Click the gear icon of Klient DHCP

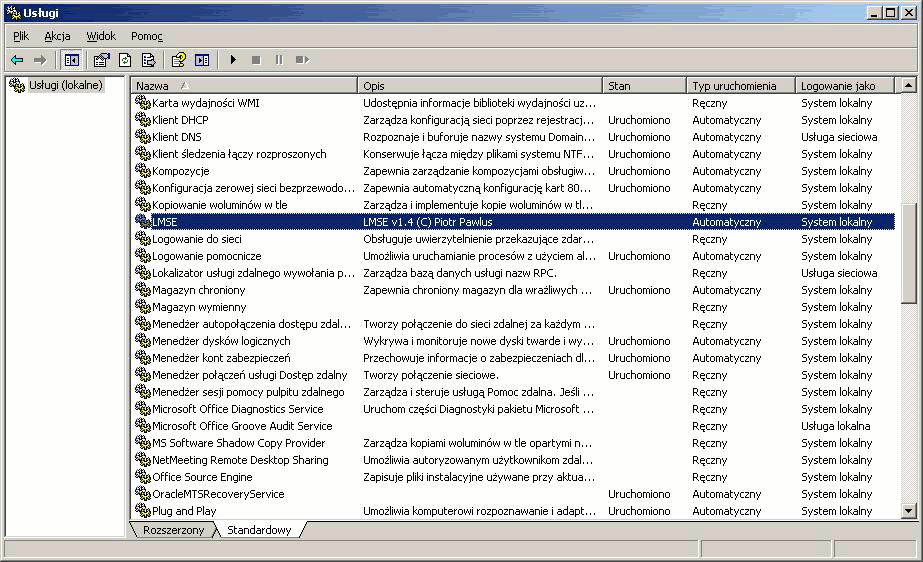coord(143,119)
